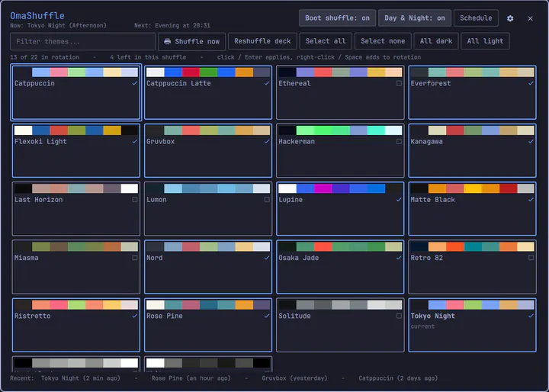The height and width of the screenshot is (392, 549).
Task: Check the Ethereal rotation checkbox
Action: coord(399,83)
